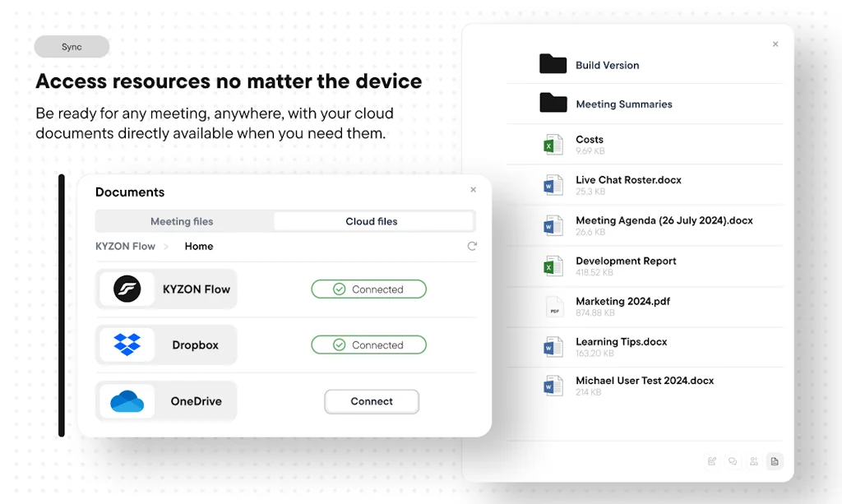Click the participants icon in the bottom toolbar

pos(753,461)
